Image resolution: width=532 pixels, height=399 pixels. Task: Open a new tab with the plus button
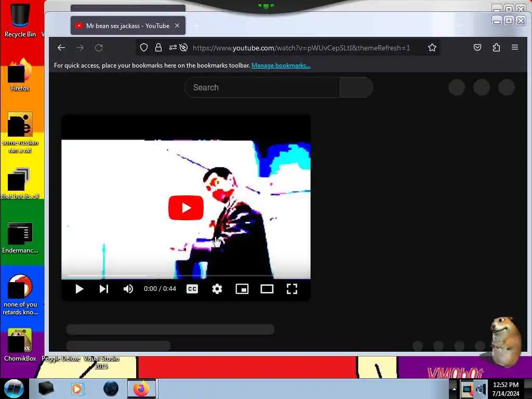pyautogui.click(x=197, y=26)
